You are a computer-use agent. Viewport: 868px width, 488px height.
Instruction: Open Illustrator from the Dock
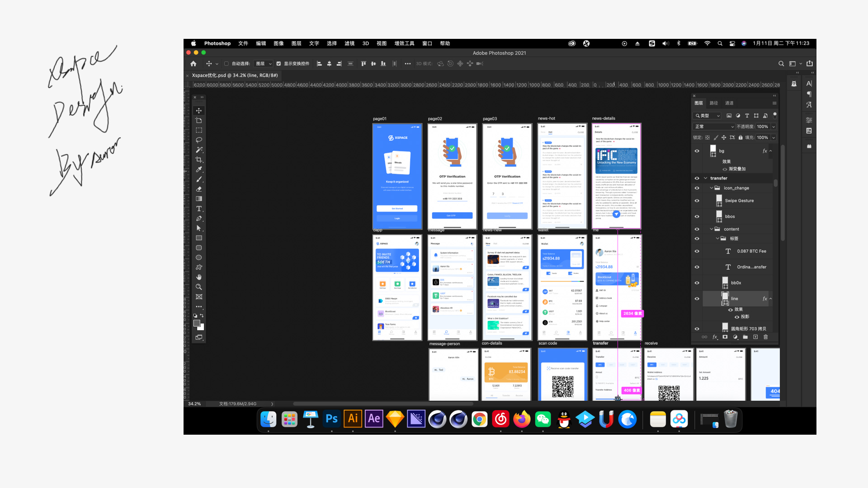pyautogui.click(x=353, y=419)
